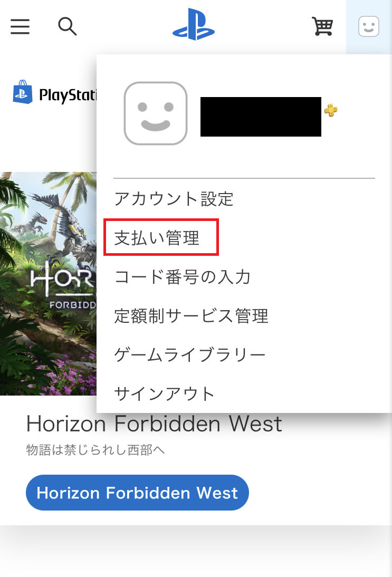The width and height of the screenshot is (392, 577).
Task: Click the blacked-out username in dropdown
Action: (261, 117)
